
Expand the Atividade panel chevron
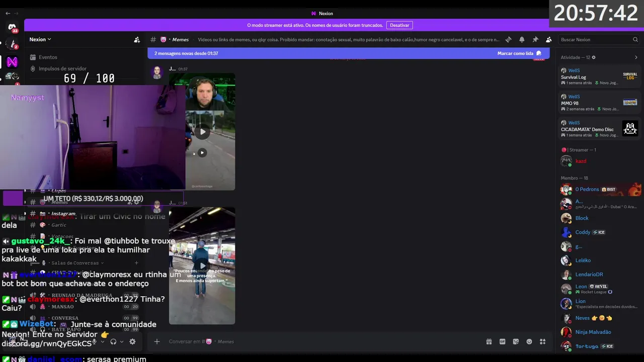(636, 57)
